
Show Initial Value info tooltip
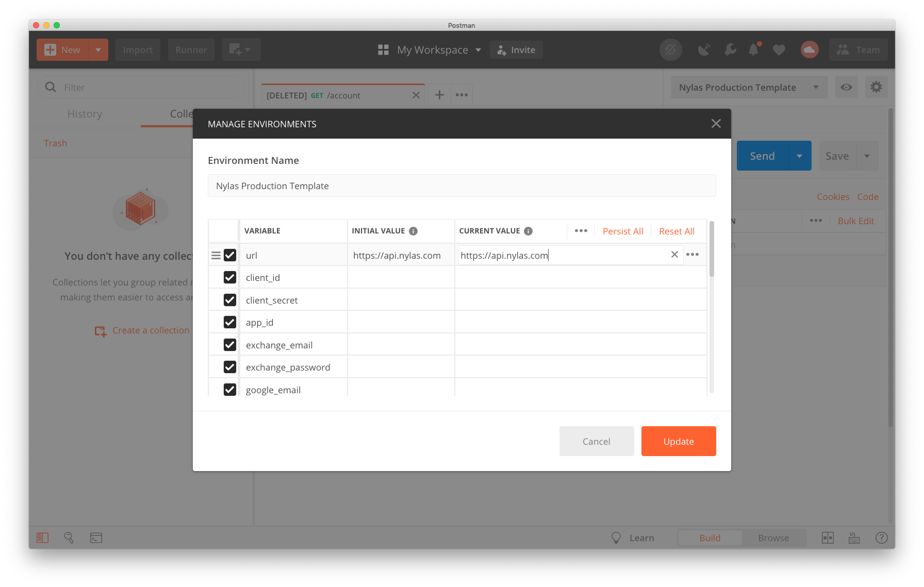tap(414, 231)
